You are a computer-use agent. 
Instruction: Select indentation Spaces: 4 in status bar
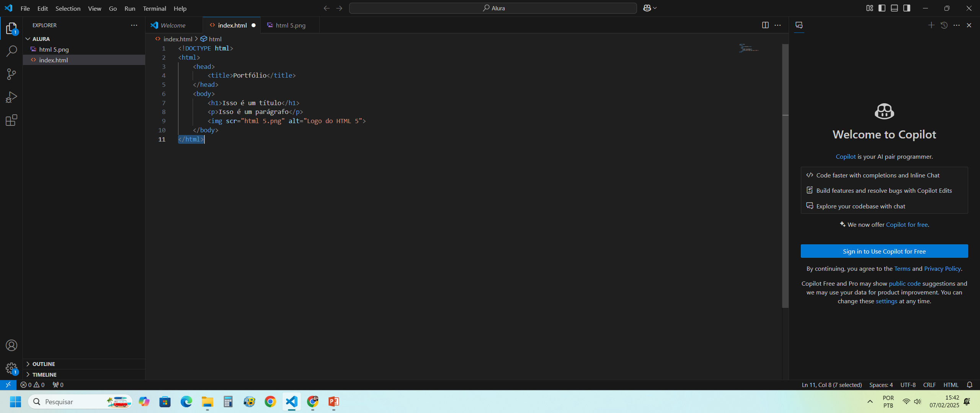[881, 385]
